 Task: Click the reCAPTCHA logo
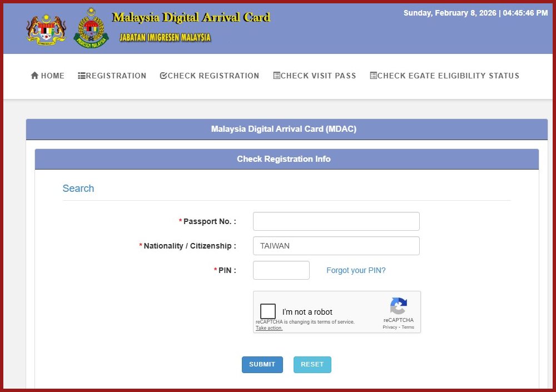click(x=398, y=306)
